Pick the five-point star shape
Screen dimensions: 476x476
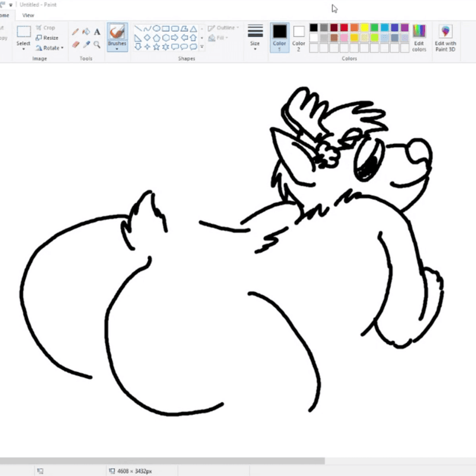[x=157, y=47]
